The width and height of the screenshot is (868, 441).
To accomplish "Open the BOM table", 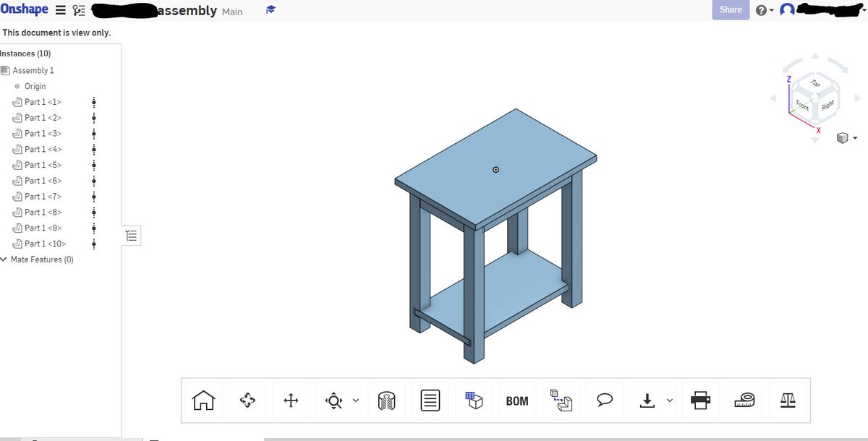I will [x=517, y=400].
